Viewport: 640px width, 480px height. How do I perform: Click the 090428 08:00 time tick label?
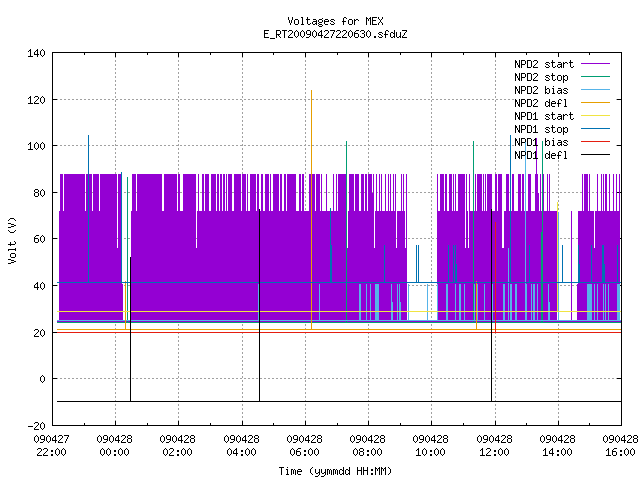pyautogui.click(x=368, y=446)
